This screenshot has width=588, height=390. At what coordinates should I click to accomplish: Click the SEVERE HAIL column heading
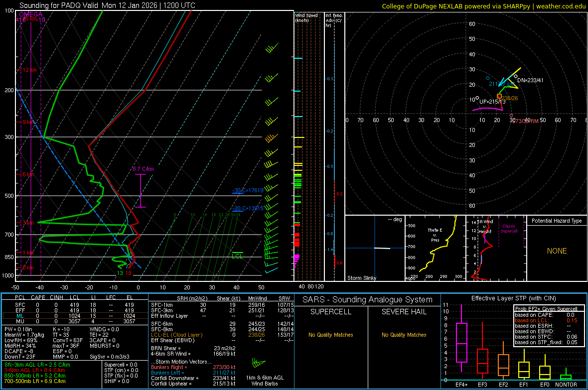pos(404,312)
